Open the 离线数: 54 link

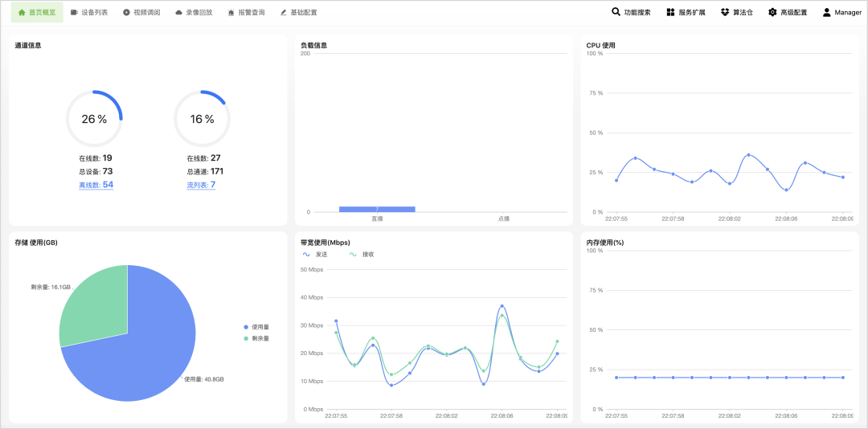tap(96, 185)
